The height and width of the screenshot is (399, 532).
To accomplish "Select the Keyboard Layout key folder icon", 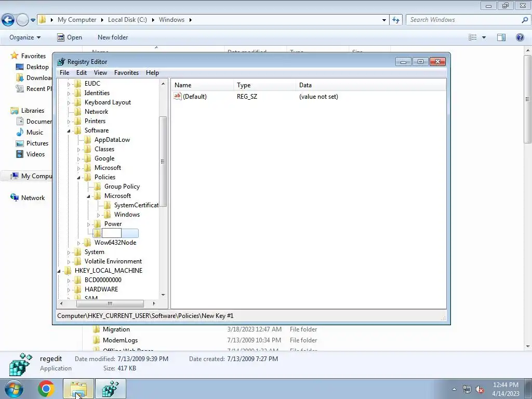I will (x=78, y=102).
